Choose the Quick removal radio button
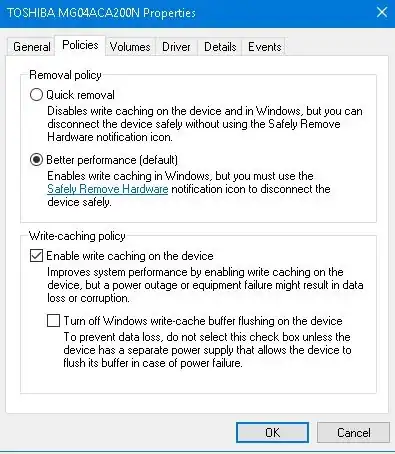The width and height of the screenshot is (395, 454). click(36, 95)
